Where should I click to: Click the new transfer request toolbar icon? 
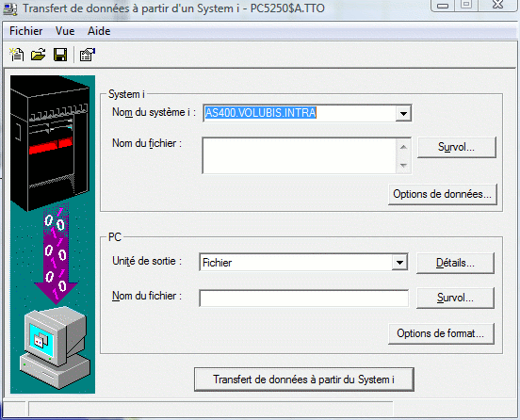pos(17,55)
